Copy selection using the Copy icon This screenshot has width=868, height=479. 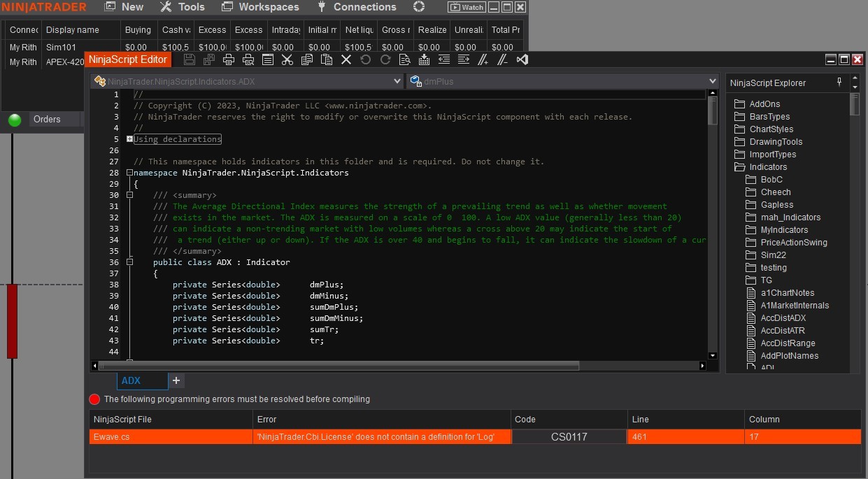pyautogui.click(x=306, y=60)
